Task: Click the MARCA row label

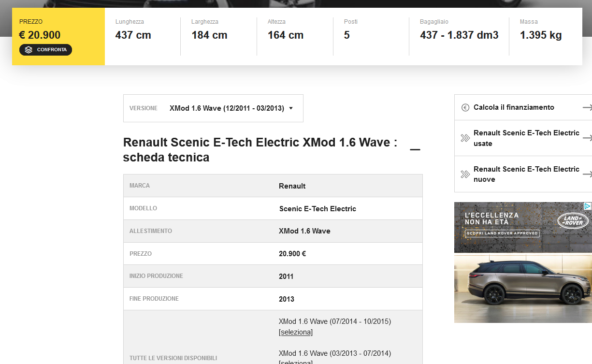Action: [140, 186]
